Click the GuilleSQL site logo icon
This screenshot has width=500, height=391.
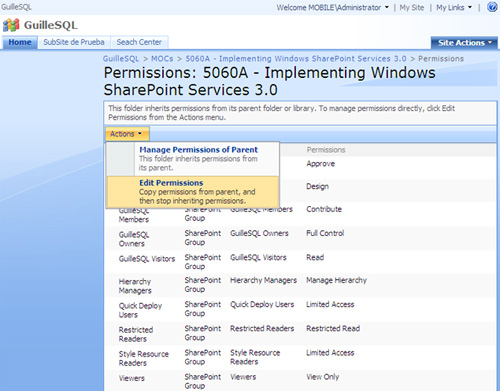point(11,25)
